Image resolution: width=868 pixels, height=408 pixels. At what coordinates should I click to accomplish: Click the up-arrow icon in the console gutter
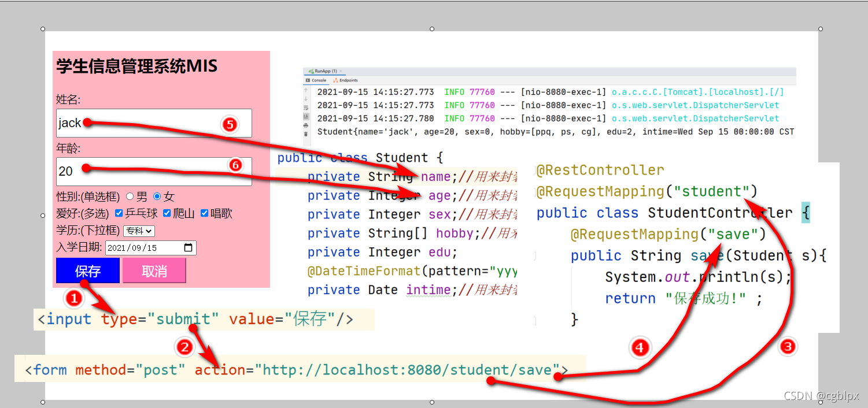[306, 90]
